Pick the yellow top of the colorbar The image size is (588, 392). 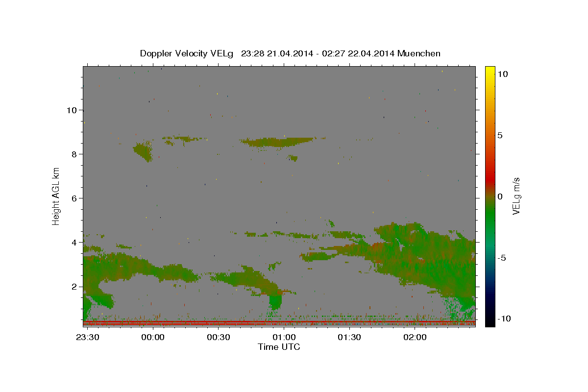[490, 69]
